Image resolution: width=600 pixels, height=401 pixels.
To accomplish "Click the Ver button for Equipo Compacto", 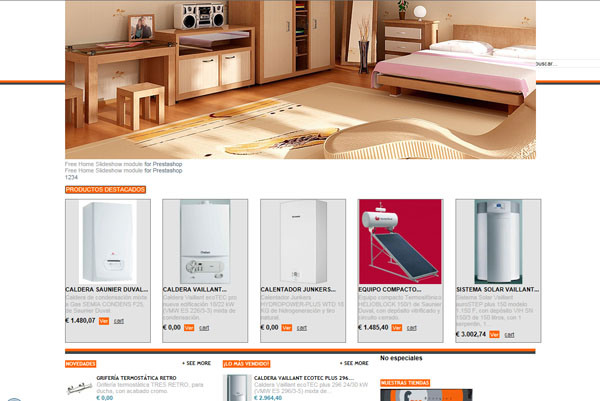I will point(397,328).
